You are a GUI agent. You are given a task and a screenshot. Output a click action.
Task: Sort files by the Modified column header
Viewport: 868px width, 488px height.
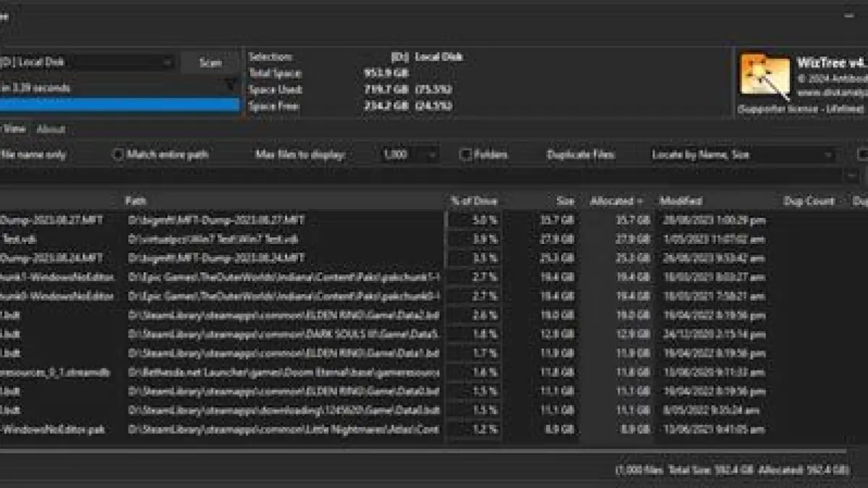pos(680,201)
